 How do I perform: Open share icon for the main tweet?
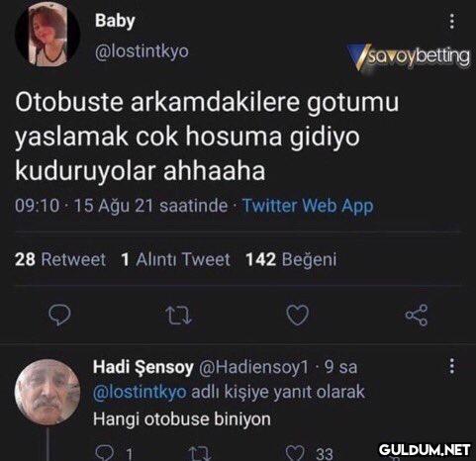pos(417,316)
